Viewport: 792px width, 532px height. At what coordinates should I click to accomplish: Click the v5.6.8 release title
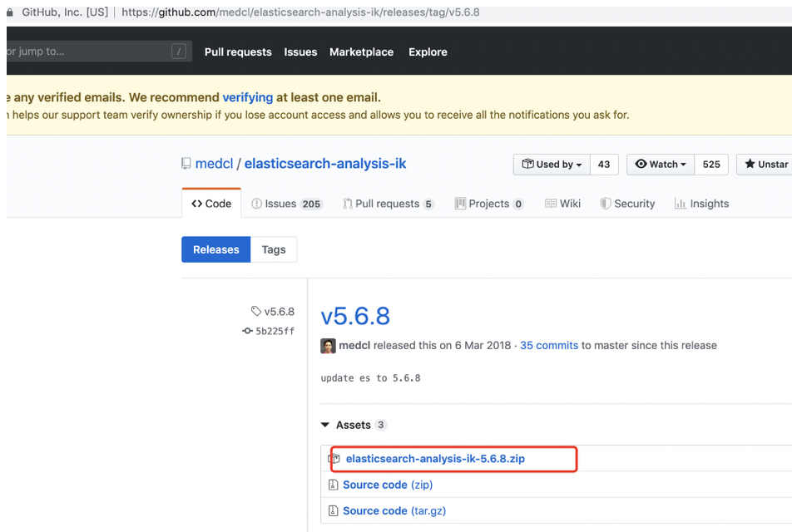point(355,317)
